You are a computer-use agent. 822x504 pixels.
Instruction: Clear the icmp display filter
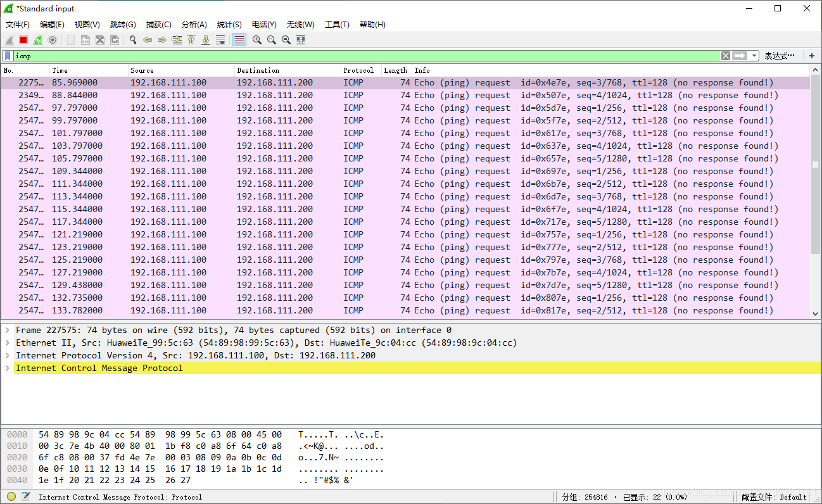click(x=726, y=56)
